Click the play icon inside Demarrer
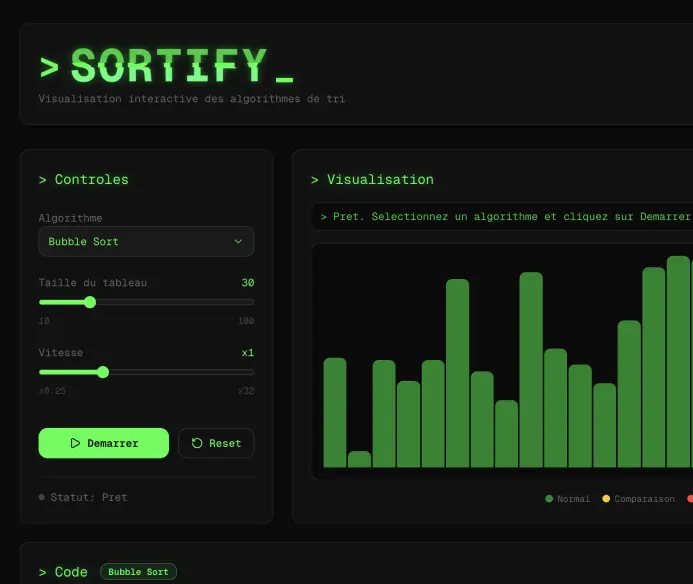693x584 pixels. coord(75,443)
